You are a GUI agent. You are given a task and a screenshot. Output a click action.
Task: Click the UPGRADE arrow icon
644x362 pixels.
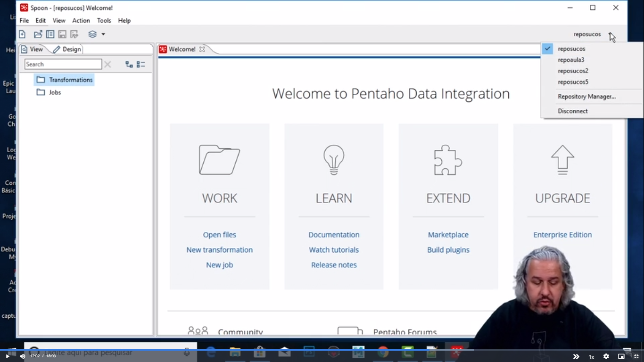click(x=562, y=160)
